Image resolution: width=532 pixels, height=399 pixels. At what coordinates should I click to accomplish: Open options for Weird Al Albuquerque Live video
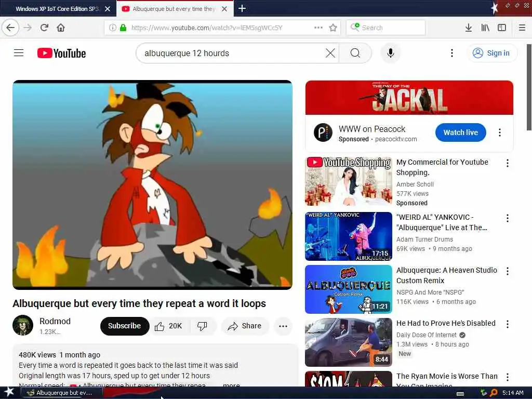click(x=507, y=218)
